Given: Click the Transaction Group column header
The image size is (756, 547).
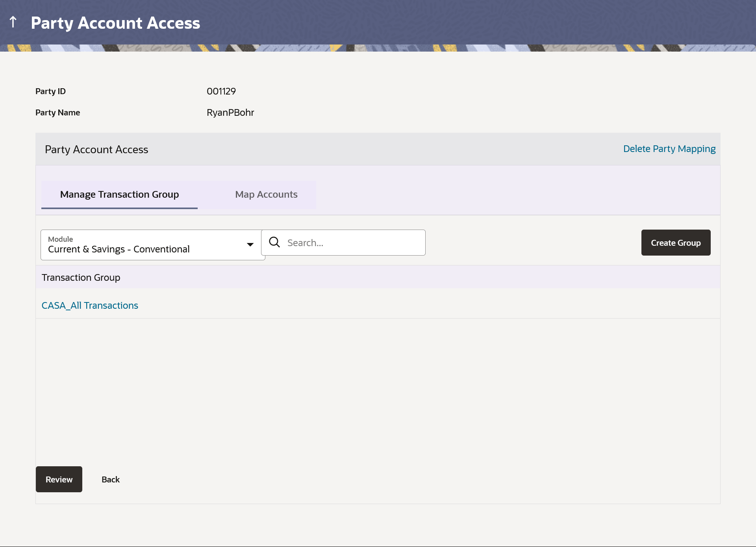Looking at the screenshot, I should coord(81,278).
